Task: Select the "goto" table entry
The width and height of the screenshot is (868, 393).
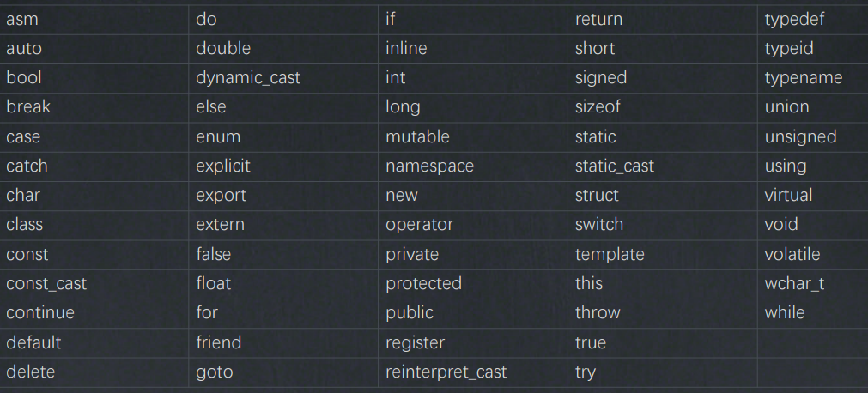Action: [x=214, y=372]
